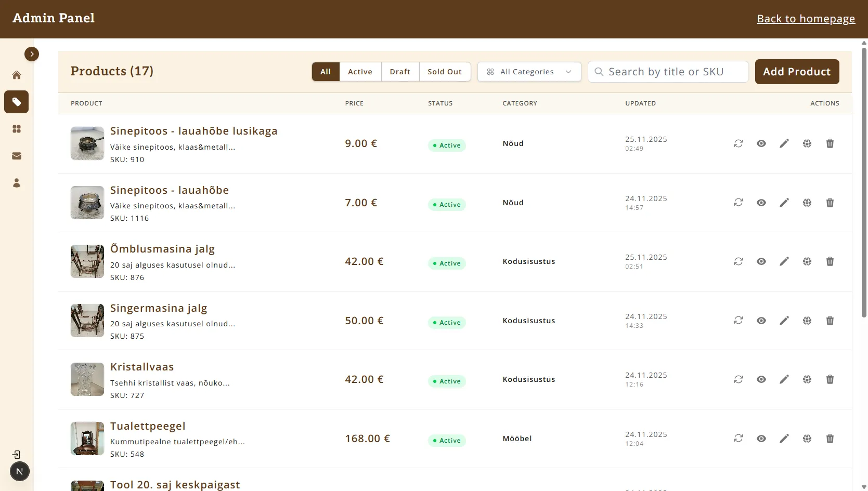Expand the collapsed sidebar with chevron arrow

(x=32, y=54)
